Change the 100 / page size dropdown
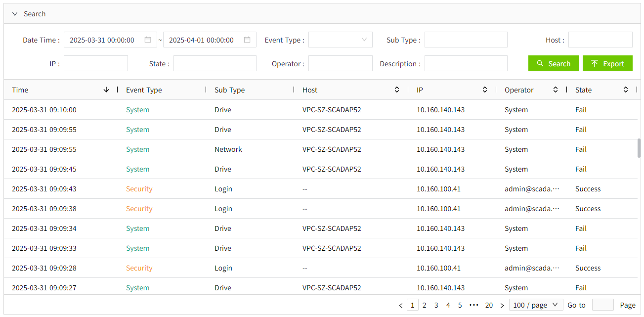Screen dimensions: 644x317 536,305
